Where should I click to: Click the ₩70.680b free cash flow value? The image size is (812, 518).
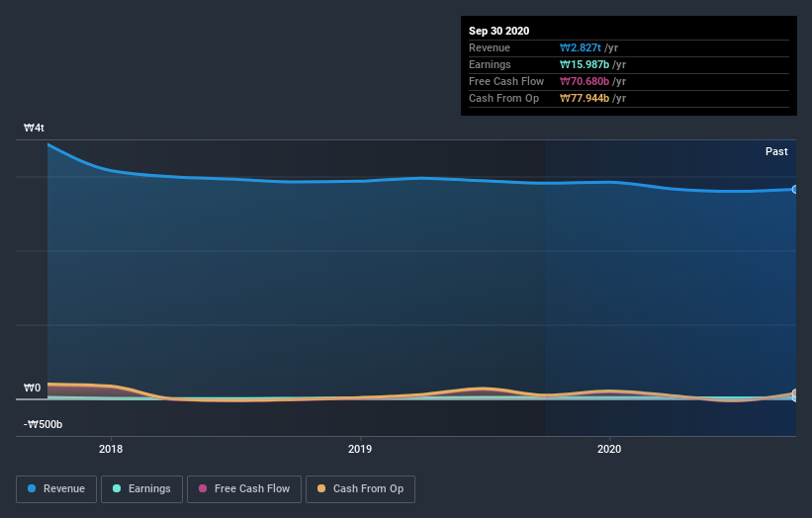[x=585, y=81]
